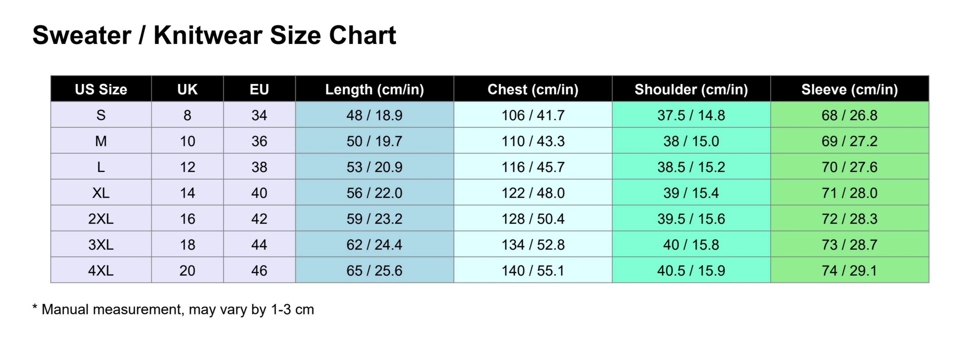Image resolution: width=980 pixels, height=360 pixels.
Task: Select the Length (cm/in) header cell
Action: click(374, 89)
